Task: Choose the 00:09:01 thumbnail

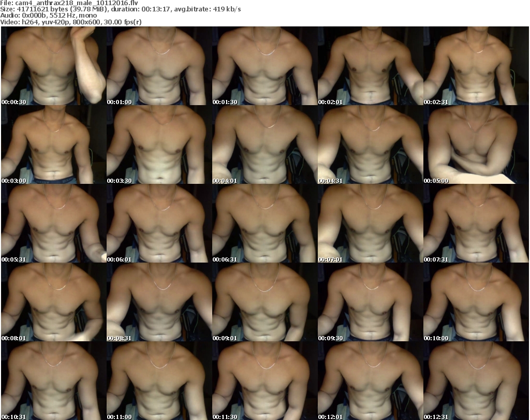Action: [x=264, y=302]
